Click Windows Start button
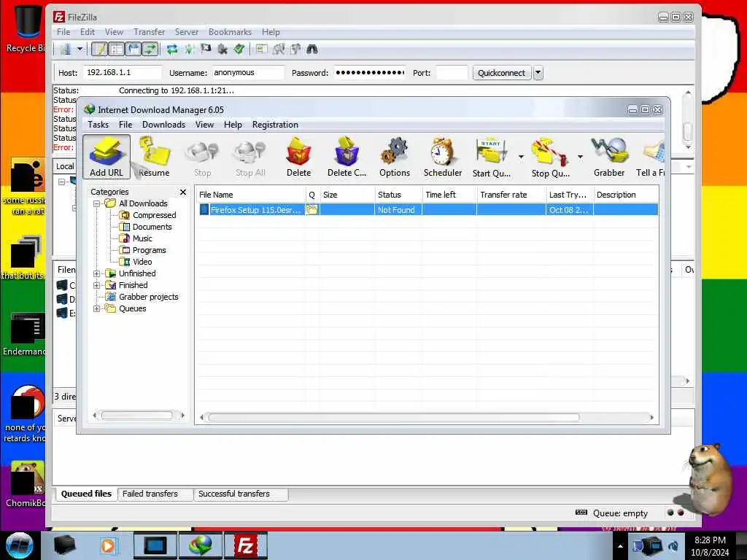This screenshot has height=560, width=747. (x=20, y=545)
